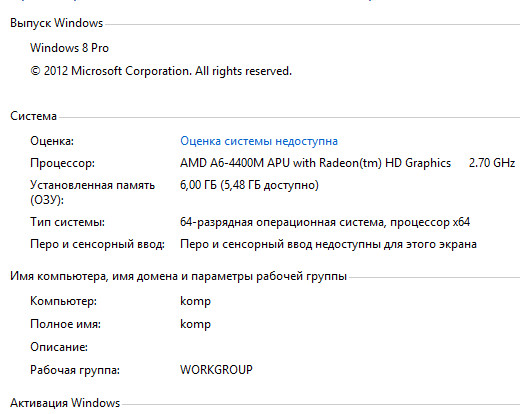Select the 'Выпуск Windows' section heading
The height and width of the screenshot is (414, 520).
click(57, 23)
